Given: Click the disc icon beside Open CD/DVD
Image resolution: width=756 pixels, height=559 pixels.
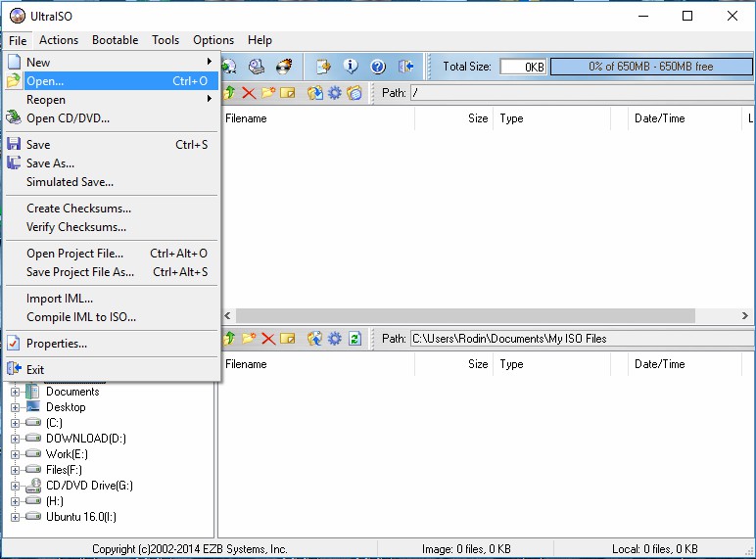Looking at the screenshot, I should click(14, 117).
